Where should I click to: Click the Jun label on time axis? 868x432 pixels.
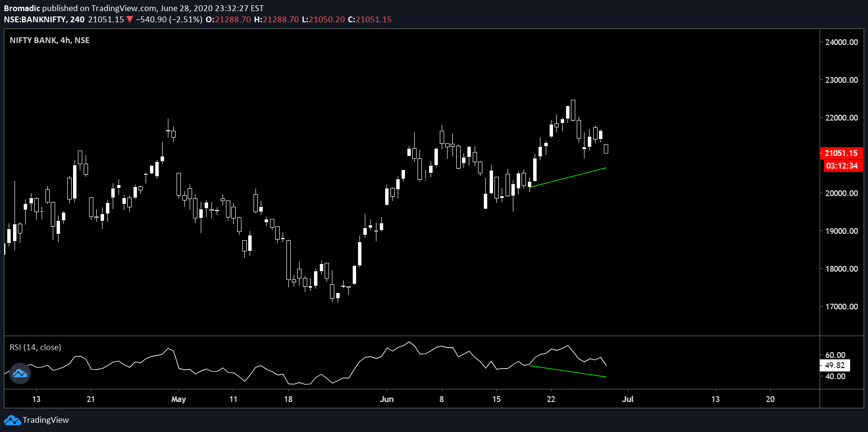pos(387,399)
